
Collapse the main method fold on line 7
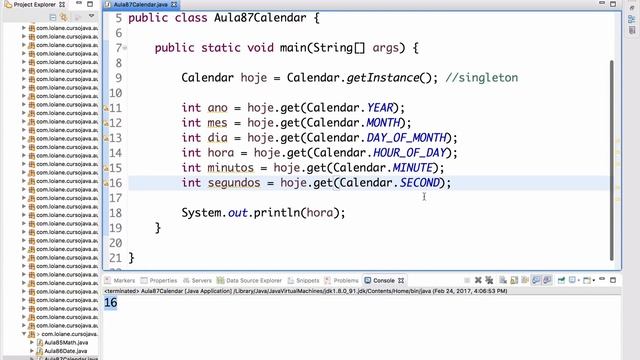pos(125,48)
